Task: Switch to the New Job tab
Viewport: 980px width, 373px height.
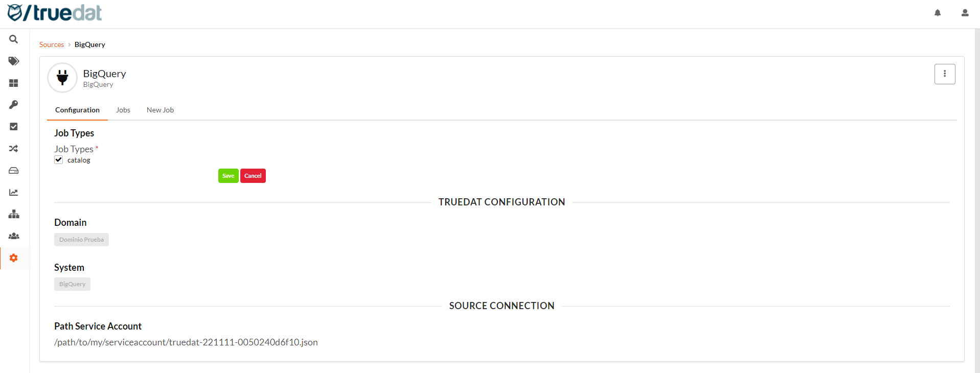Action: click(160, 110)
